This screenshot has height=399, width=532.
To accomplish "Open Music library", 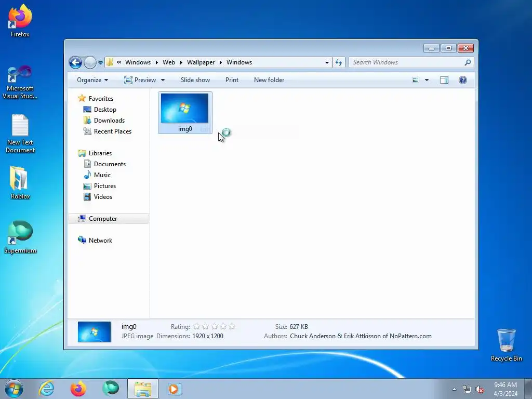I will [x=102, y=175].
